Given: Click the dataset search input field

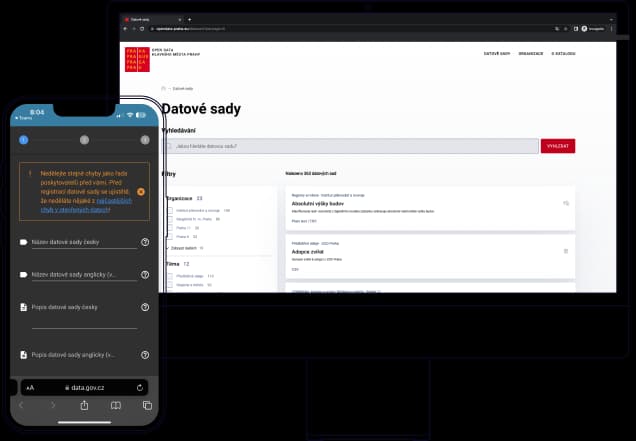Looking at the screenshot, I should tap(350, 146).
